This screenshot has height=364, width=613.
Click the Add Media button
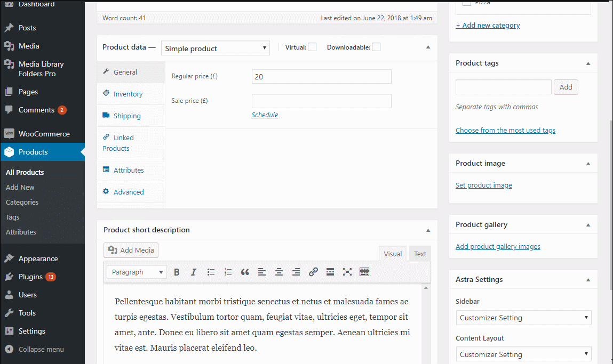coord(131,250)
